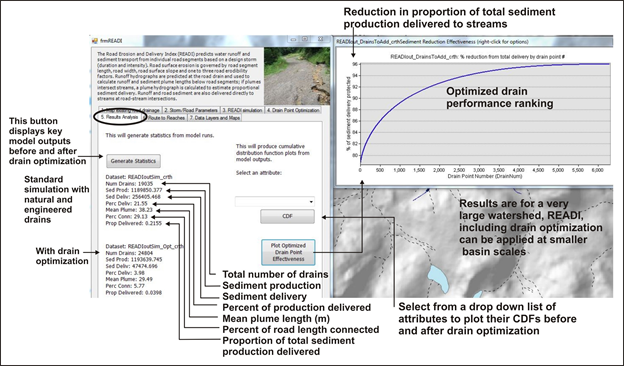
Task: Switch to 7. Data Layers and Maps tab
Action: pyautogui.click(x=214, y=118)
